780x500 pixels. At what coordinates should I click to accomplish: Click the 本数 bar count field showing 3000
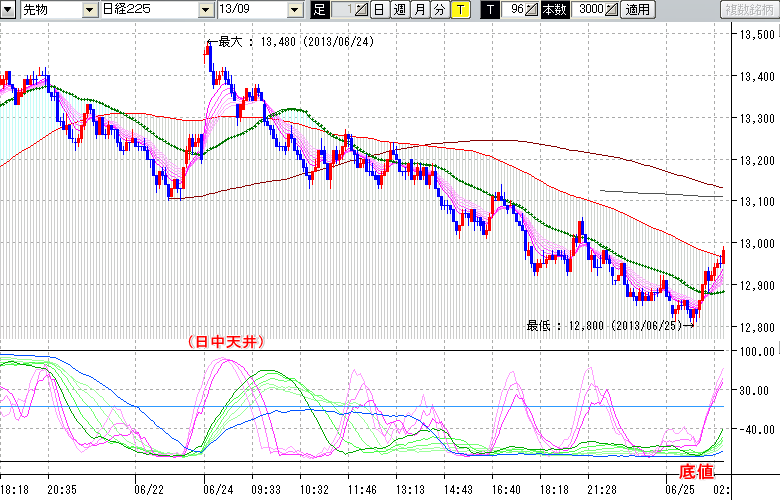coord(590,10)
